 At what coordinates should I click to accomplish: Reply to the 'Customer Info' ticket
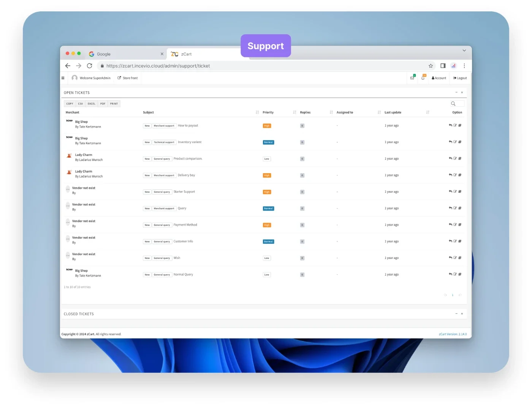(450, 241)
